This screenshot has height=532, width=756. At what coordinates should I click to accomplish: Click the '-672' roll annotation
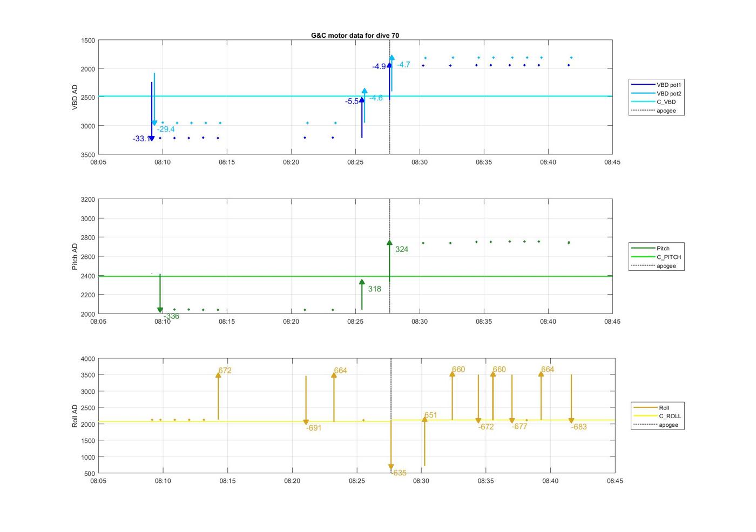coord(486,427)
